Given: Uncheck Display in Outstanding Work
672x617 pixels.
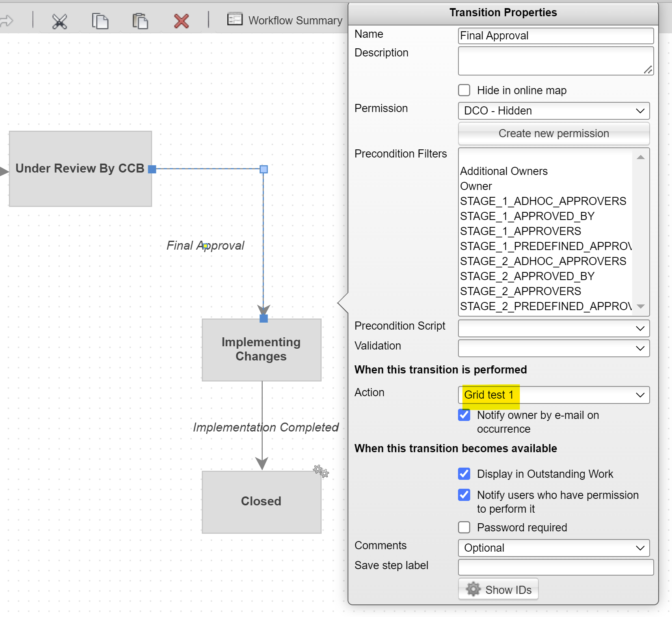Looking at the screenshot, I should [464, 474].
